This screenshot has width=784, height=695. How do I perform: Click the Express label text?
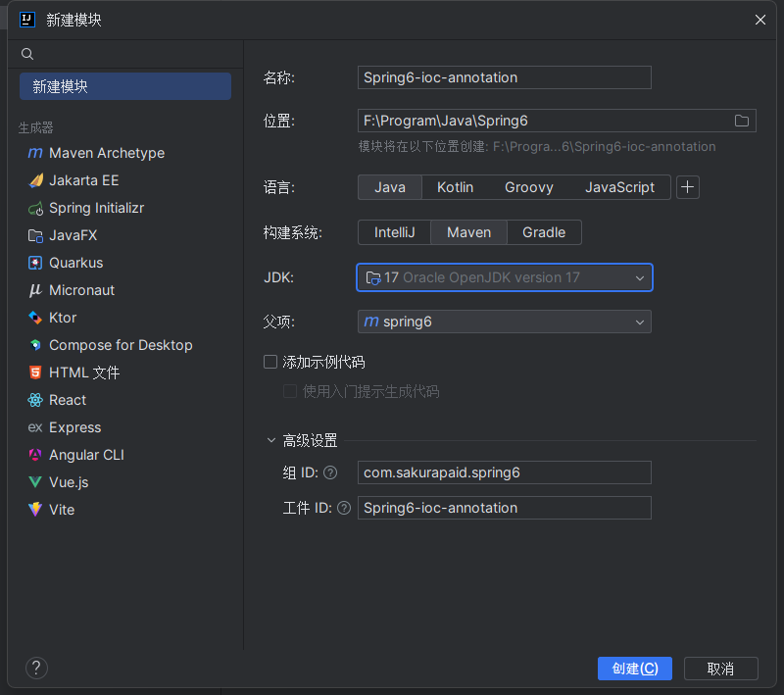pyautogui.click(x=75, y=427)
